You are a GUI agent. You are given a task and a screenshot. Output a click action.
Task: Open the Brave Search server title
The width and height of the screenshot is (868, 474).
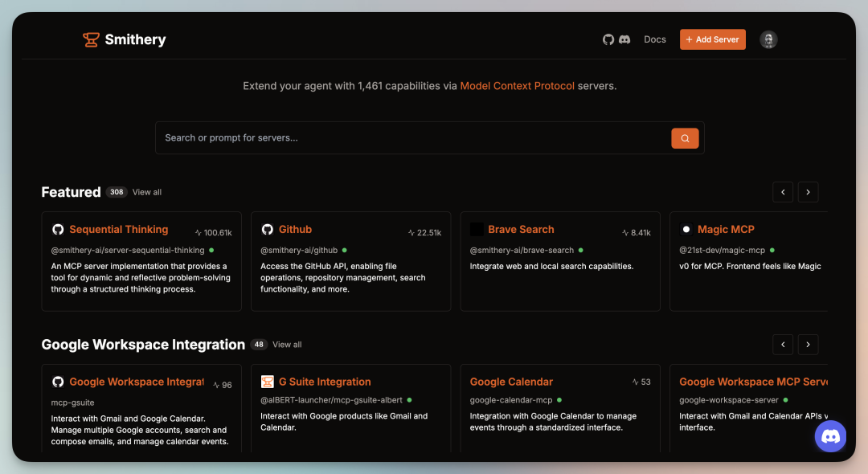pyautogui.click(x=521, y=230)
